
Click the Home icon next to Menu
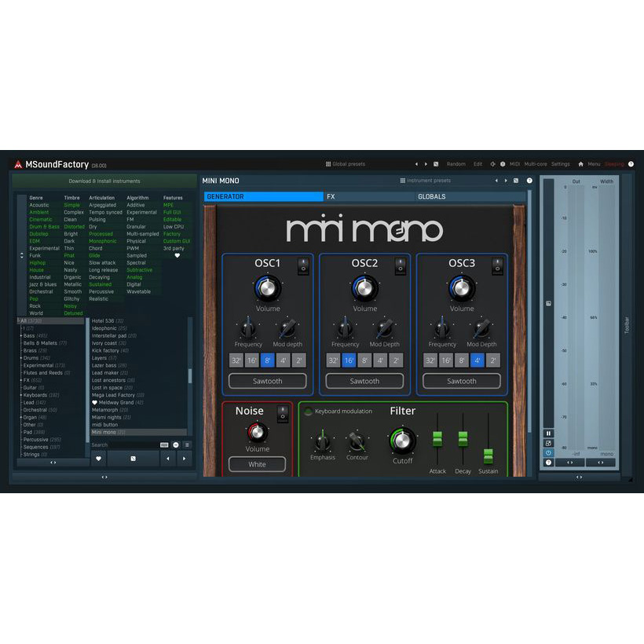pyautogui.click(x=580, y=164)
